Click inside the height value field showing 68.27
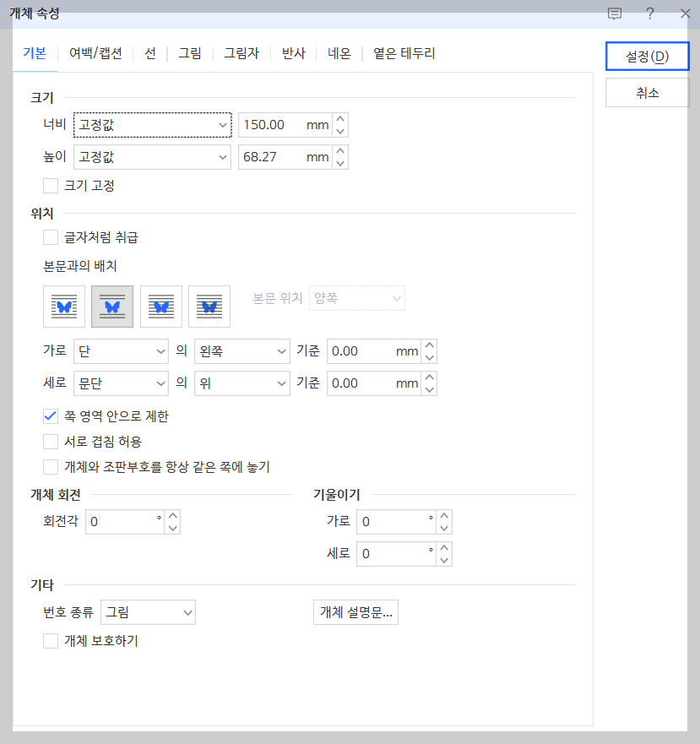Viewport: 700px width, 744px height. (279, 156)
